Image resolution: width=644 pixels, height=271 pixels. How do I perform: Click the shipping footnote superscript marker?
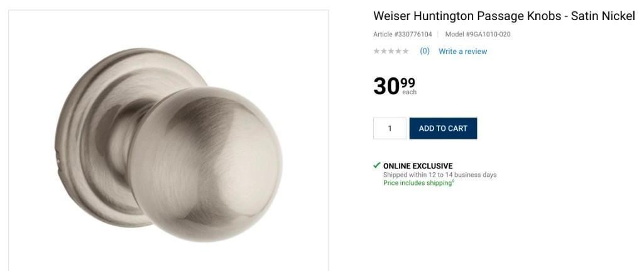(453, 181)
